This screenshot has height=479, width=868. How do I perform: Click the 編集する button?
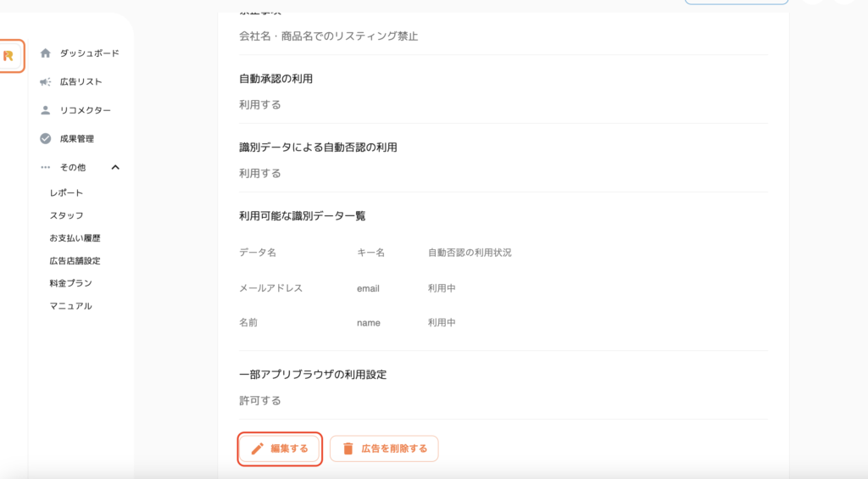click(x=280, y=448)
